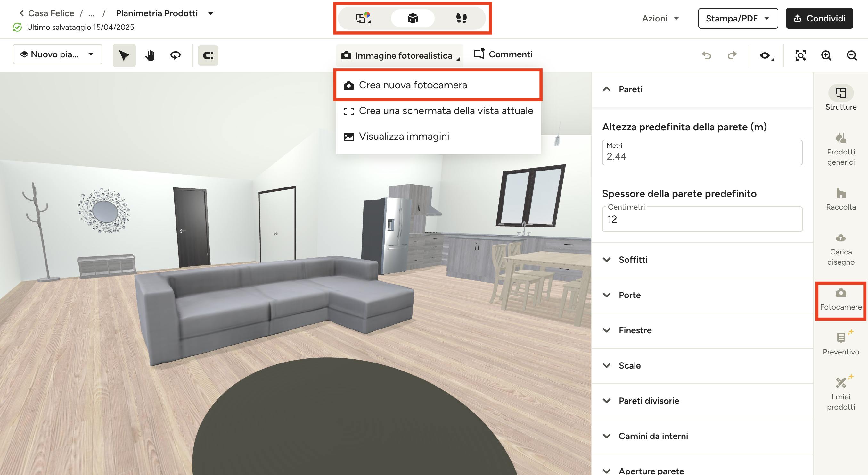This screenshot has height=475, width=868.
Task: Open the Prodotti generici panel
Action: point(841,149)
